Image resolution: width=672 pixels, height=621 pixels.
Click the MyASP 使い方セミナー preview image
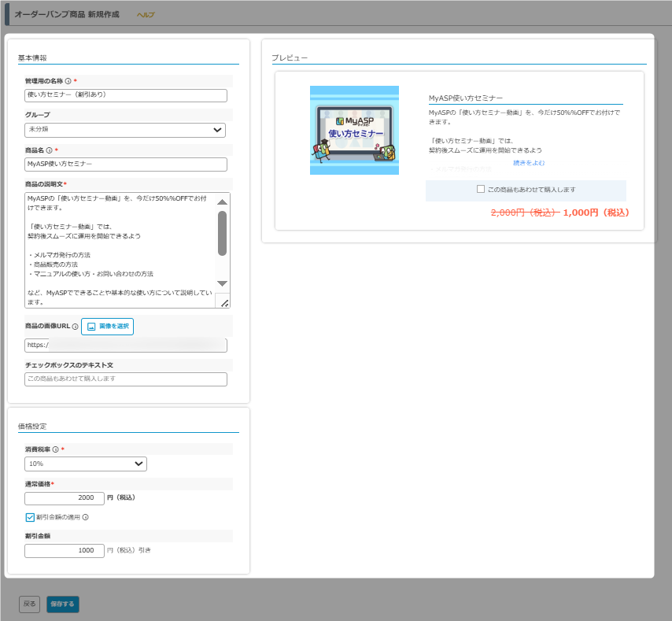[354, 131]
